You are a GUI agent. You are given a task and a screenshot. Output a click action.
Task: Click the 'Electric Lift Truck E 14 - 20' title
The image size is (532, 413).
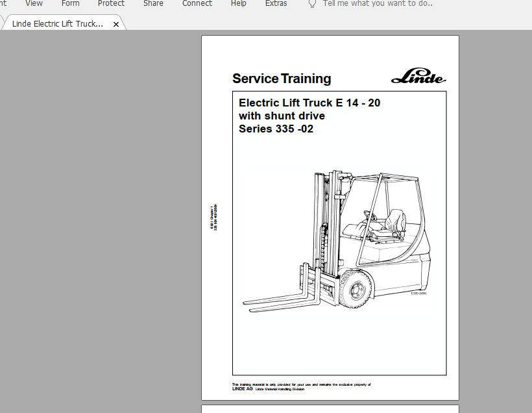pyautogui.click(x=309, y=103)
